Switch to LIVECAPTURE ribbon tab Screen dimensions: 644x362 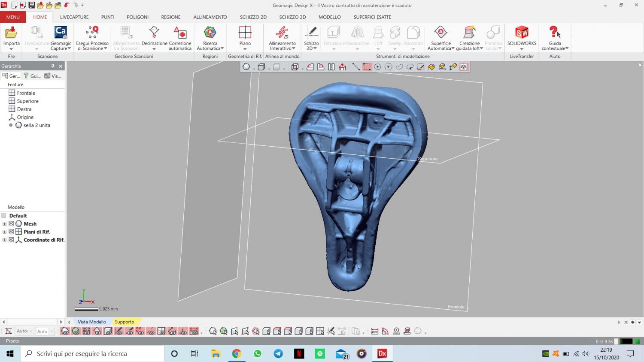click(x=74, y=17)
